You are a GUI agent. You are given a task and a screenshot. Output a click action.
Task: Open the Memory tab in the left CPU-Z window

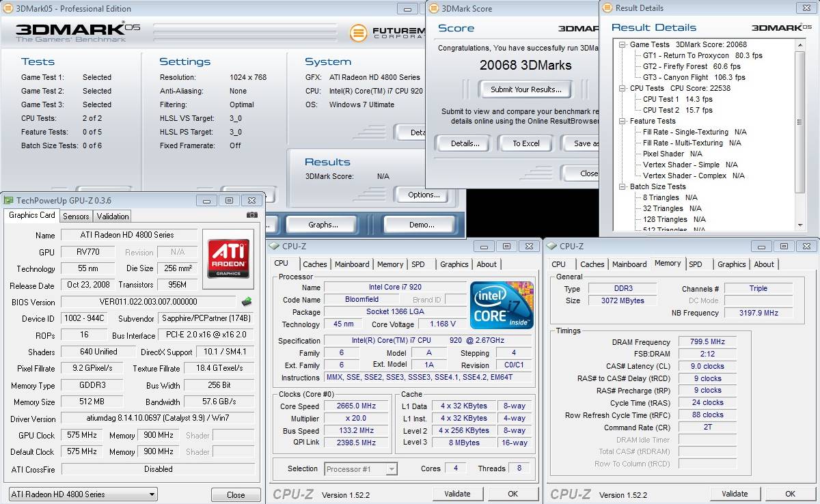click(x=390, y=264)
